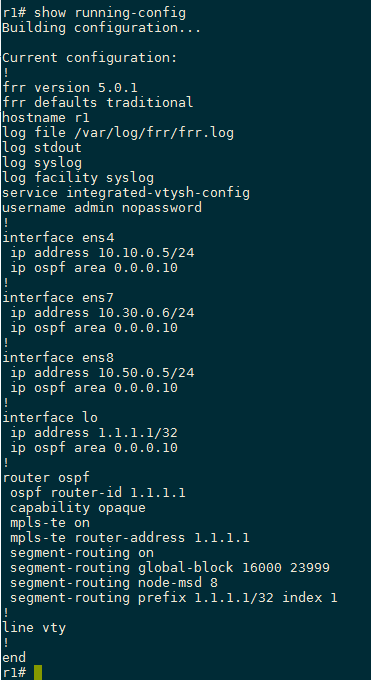Click the IP address 10.50.0.5/24
The height and width of the screenshot is (680, 371).
[146, 372]
